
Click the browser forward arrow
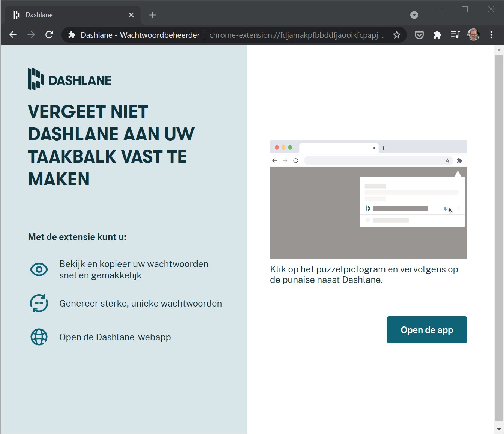31,35
